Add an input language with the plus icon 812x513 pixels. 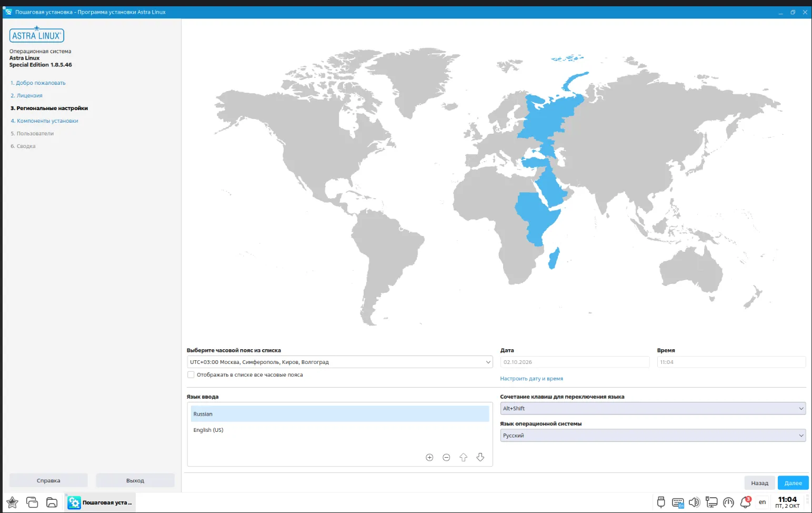point(429,457)
